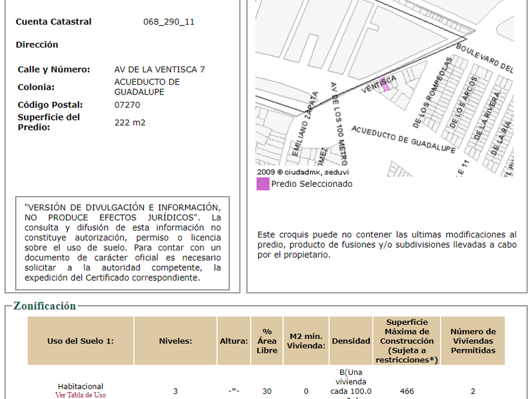Click the Código Postal label
Viewport: 532px width, 399px height.
[50, 105]
